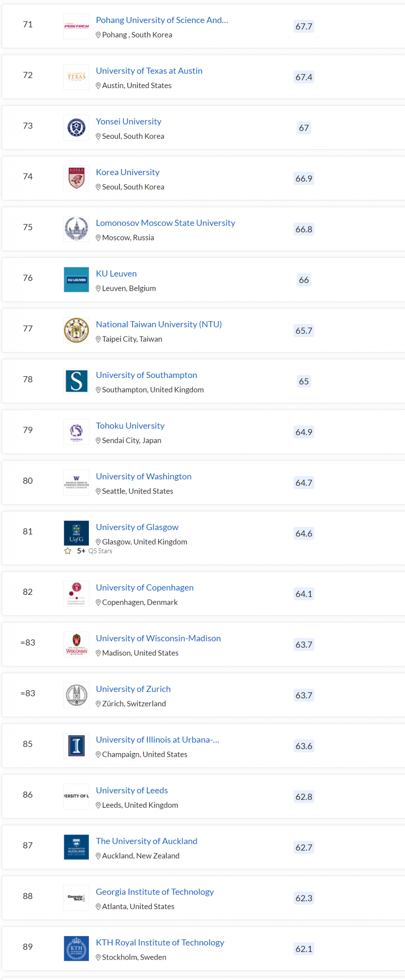Open University of Zurich link
This screenshot has height=980, width=405.
[x=133, y=689]
